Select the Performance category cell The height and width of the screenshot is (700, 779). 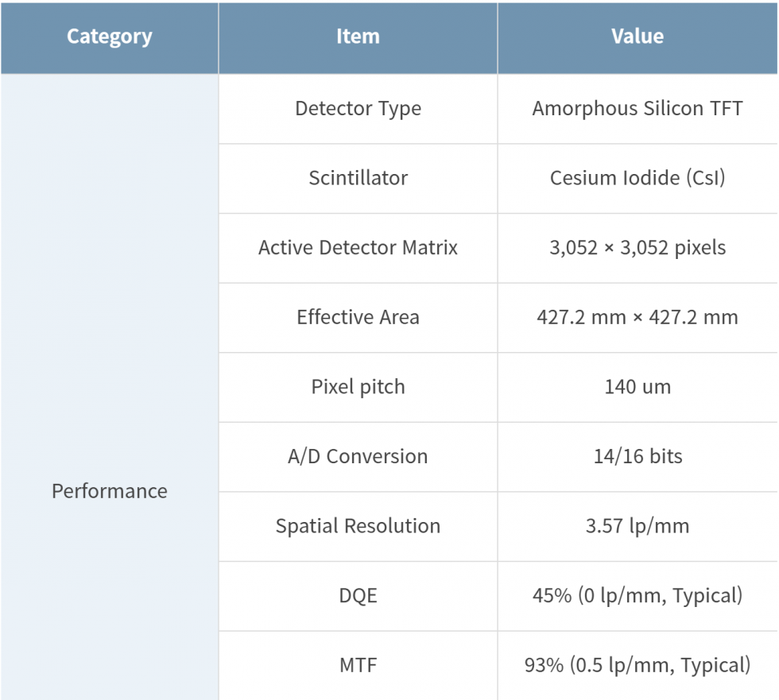tap(109, 491)
